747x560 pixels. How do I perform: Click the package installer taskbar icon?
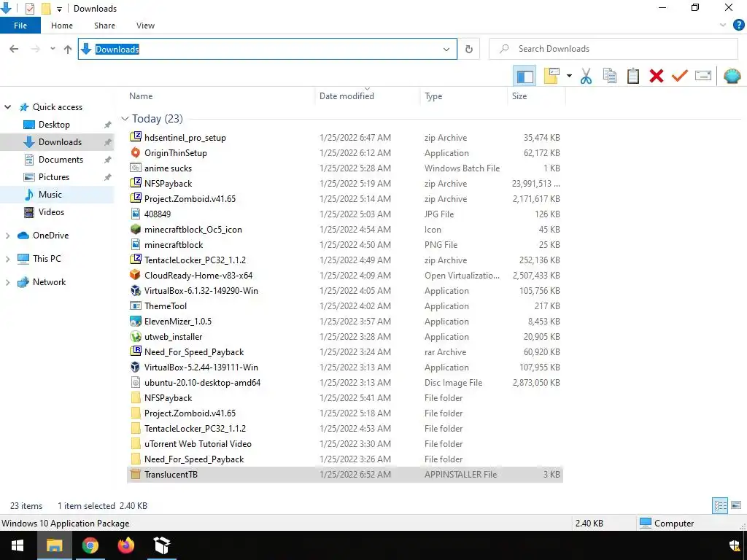(x=162, y=545)
